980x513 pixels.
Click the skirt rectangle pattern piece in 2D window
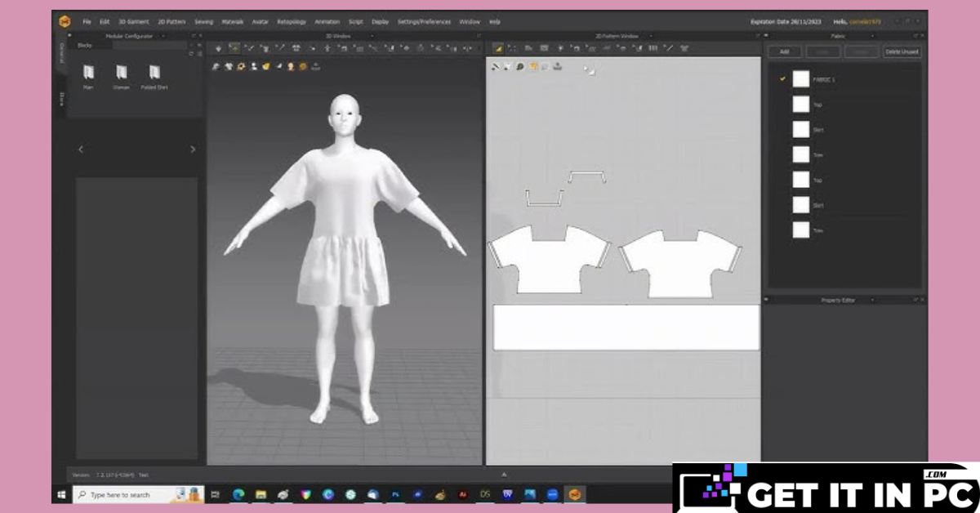pos(626,328)
